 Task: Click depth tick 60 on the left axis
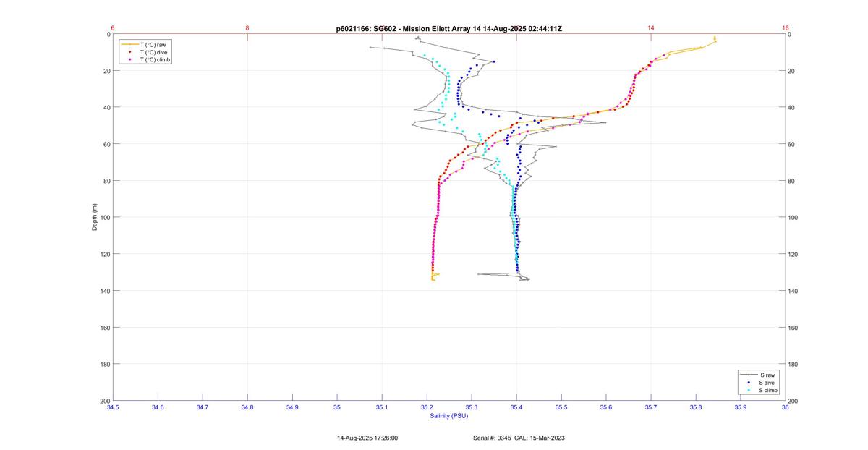point(107,144)
